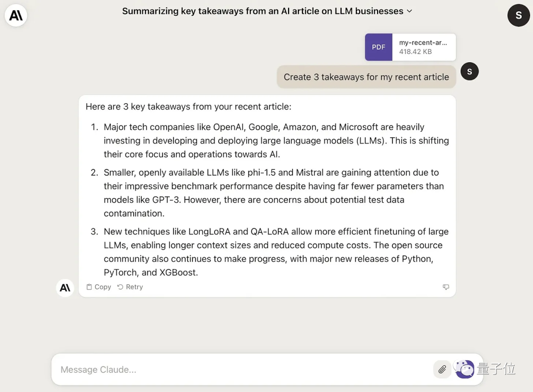
Task: Click takeaway 1 about major tech companies
Action: click(x=276, y=140)
